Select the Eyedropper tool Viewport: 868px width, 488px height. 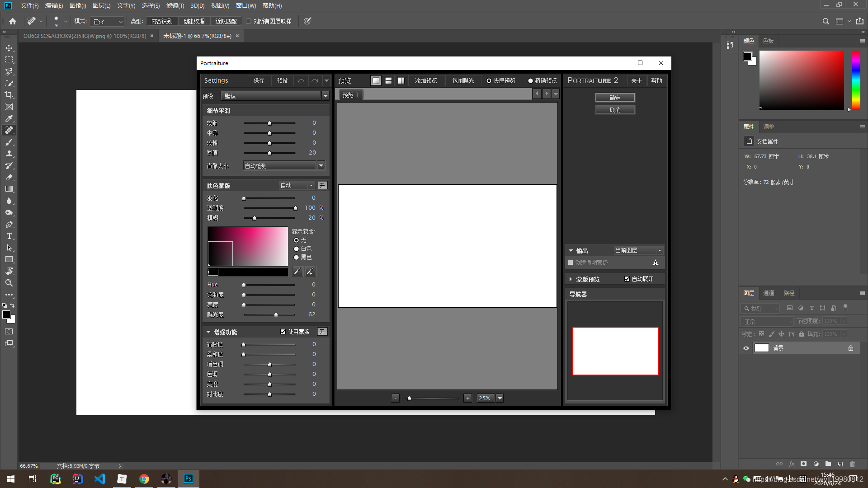click(x=9, y=118)
